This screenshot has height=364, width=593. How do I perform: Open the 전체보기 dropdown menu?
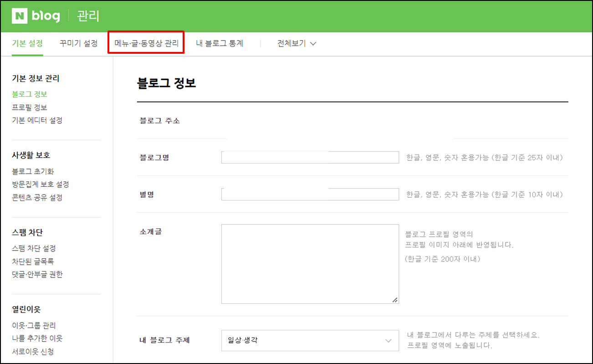291,43
